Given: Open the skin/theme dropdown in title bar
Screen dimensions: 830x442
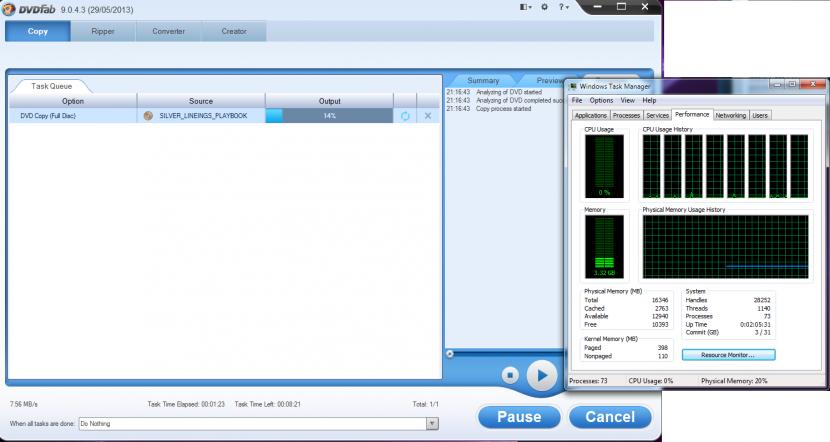Looking at the screenshot, I should [x=525, y=7].
